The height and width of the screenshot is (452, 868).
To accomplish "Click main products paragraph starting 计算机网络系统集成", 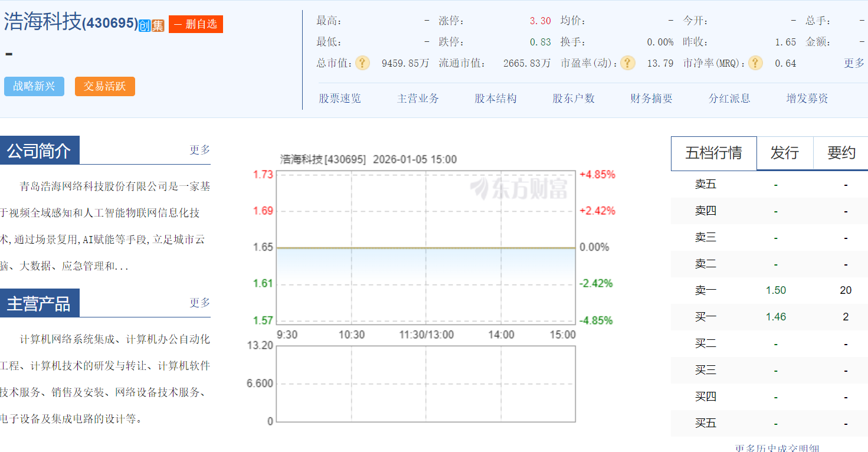I will [105, 379].
